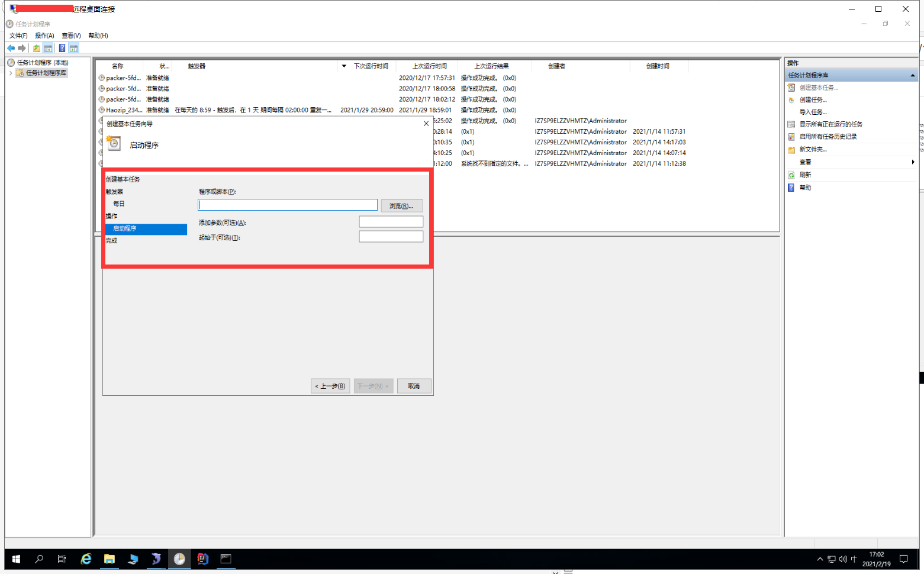
Task: Toggle the console tree pane toolbar icon
Action: [x=48, y=48]
